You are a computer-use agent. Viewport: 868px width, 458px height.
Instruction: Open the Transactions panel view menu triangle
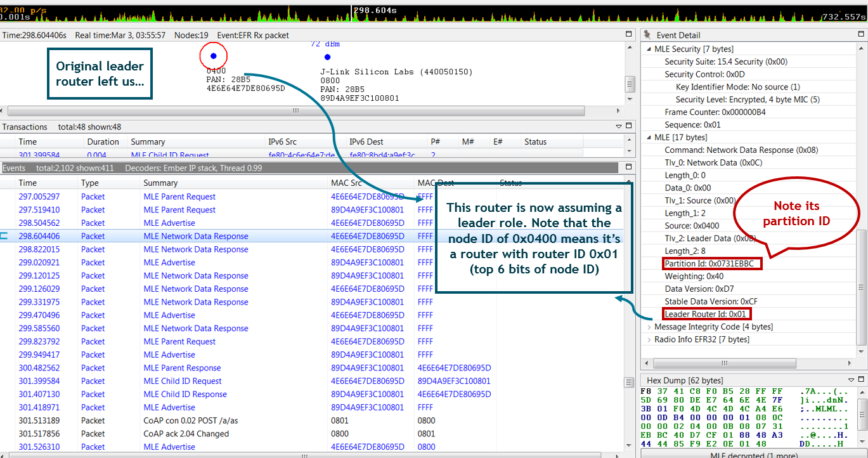[x=619, y=127]
